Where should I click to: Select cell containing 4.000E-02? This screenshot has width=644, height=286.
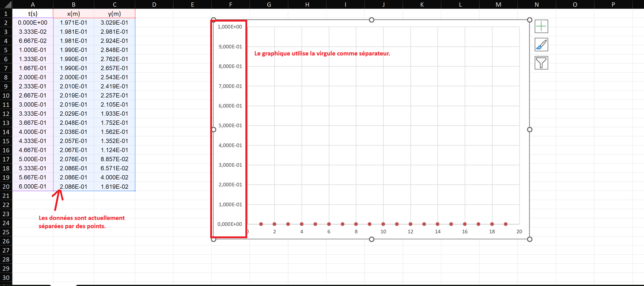click(x=114, y=177)
